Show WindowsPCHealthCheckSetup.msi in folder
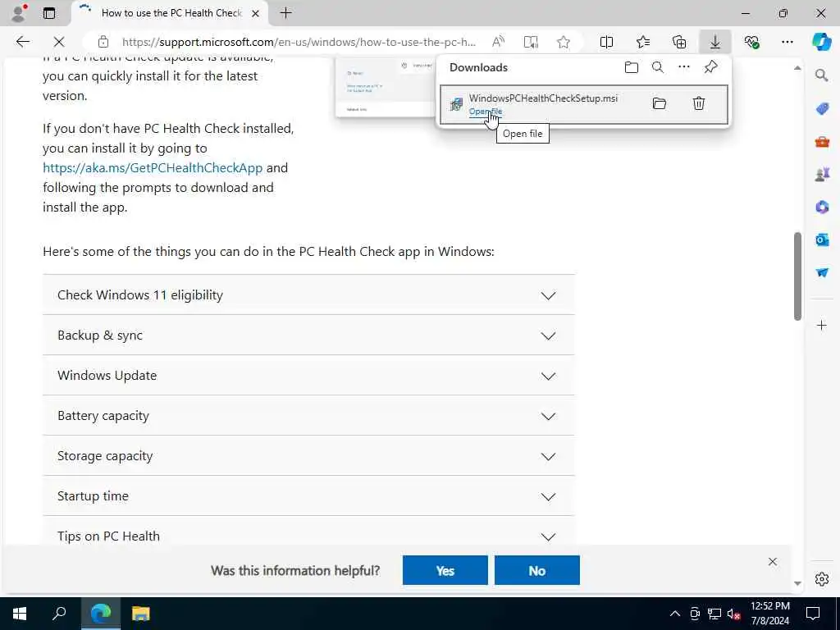This screenshot has height=630, width=840. pyautogui.click(x=660, y=103)
